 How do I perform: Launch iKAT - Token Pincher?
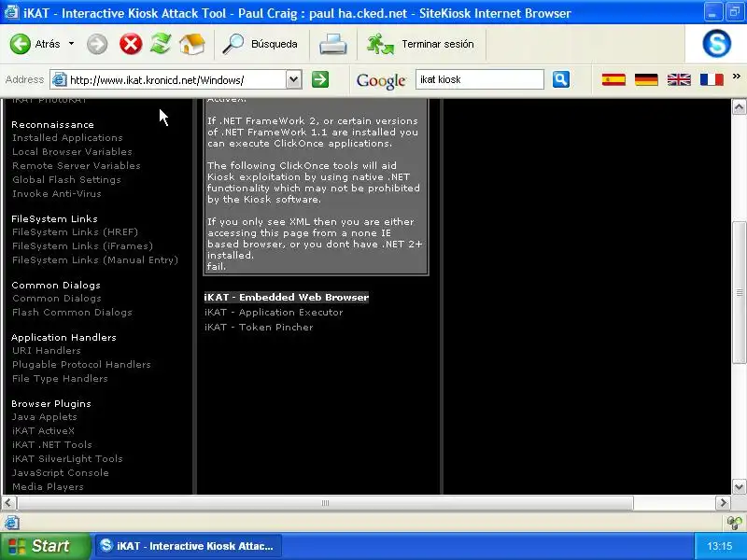(x=259, y=328)
